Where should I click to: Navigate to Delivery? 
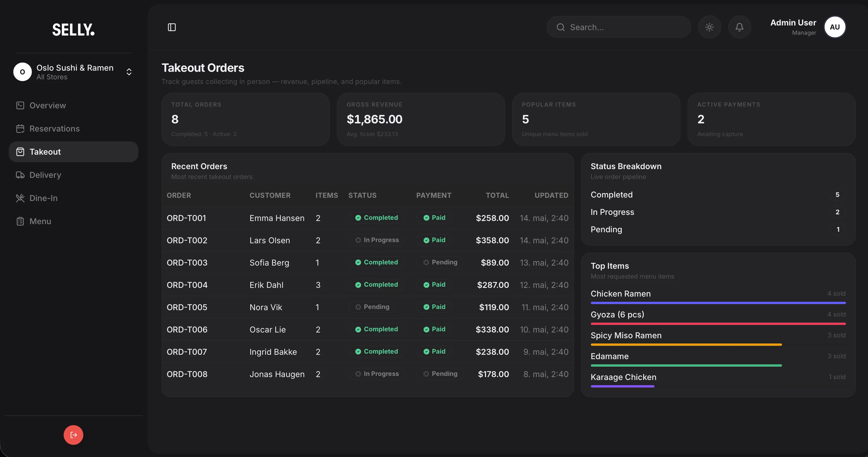tap(73, 175)
